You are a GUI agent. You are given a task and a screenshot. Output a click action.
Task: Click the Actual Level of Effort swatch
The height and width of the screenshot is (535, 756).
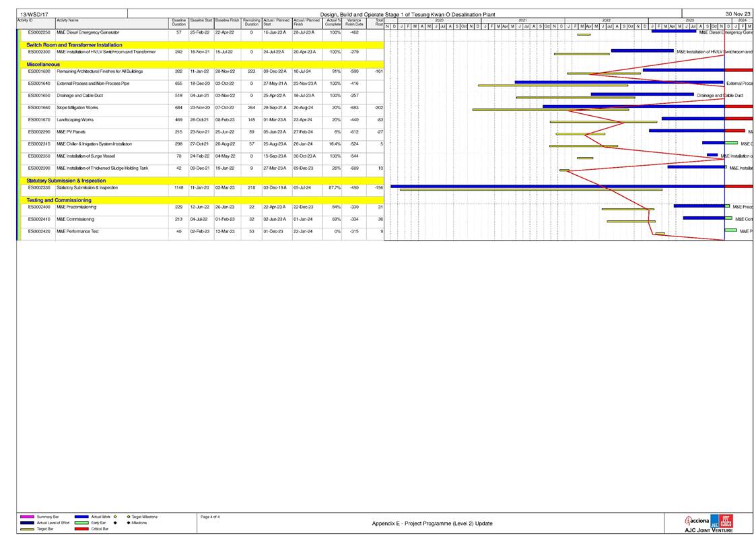[27, 523]
